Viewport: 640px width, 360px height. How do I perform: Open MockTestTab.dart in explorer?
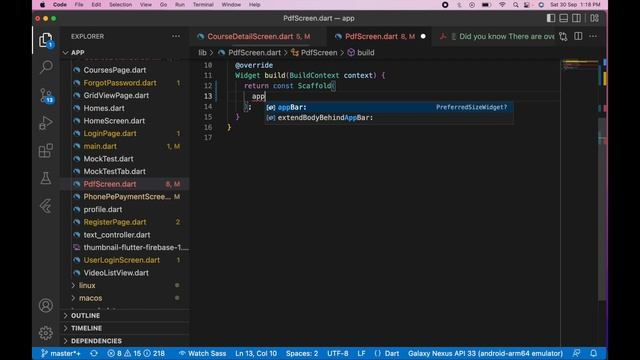click(x=124, y=171)
